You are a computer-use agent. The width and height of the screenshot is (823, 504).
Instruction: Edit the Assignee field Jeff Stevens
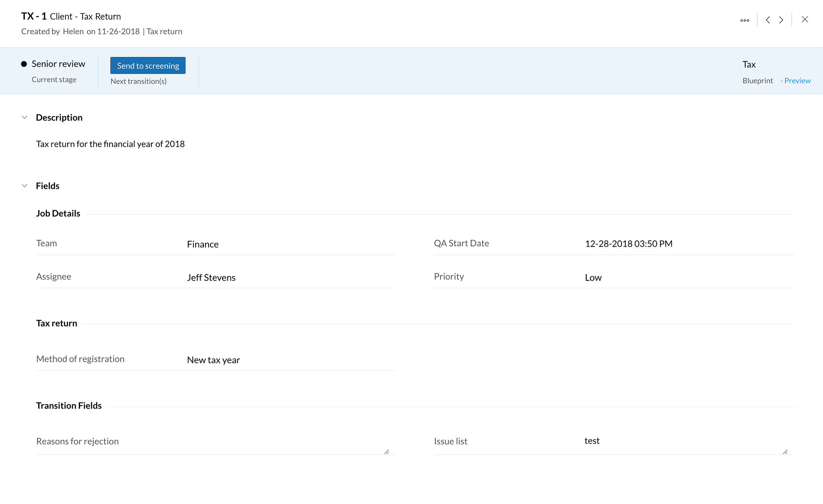tap(211, 278)
